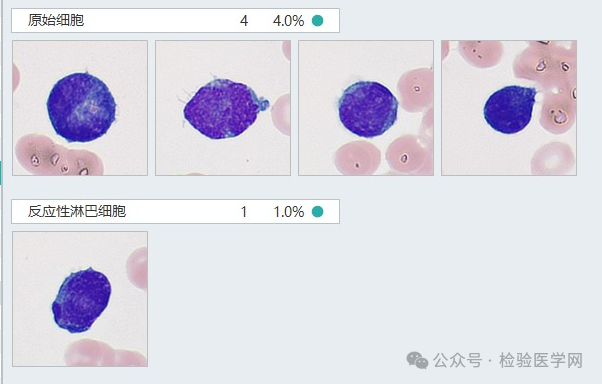602x384 pixels.
Task: Click the count 1 in the 反应性淋巴细胞 header
Action: pos(244,212)
